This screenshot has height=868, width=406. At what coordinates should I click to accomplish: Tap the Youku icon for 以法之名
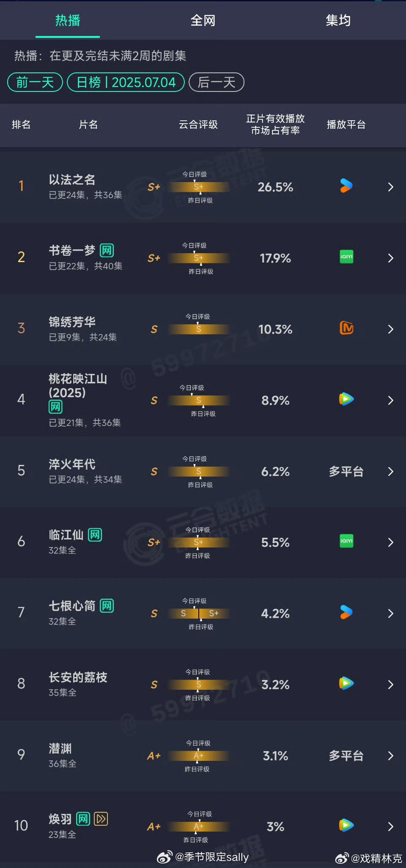(346, 186)
